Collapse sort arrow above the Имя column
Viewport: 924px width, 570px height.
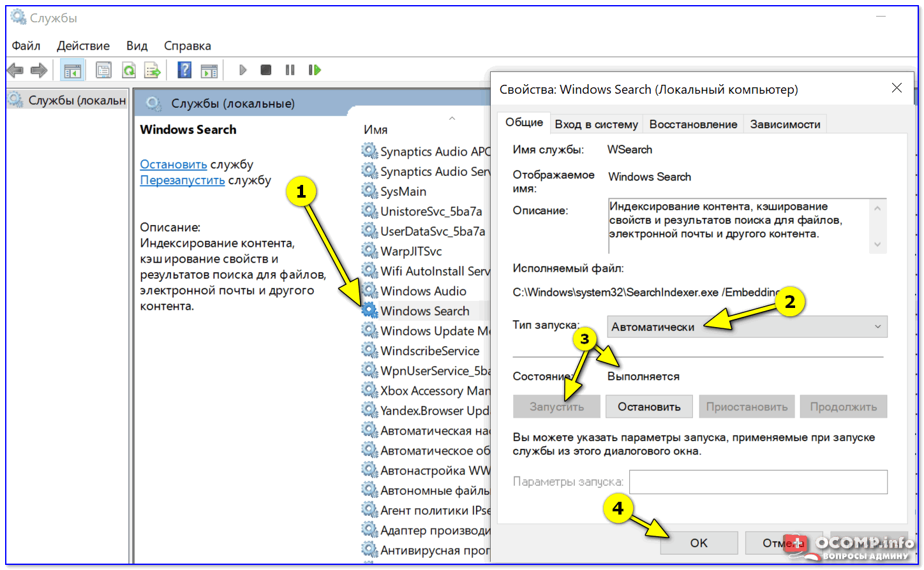click(x=452, y=119)
